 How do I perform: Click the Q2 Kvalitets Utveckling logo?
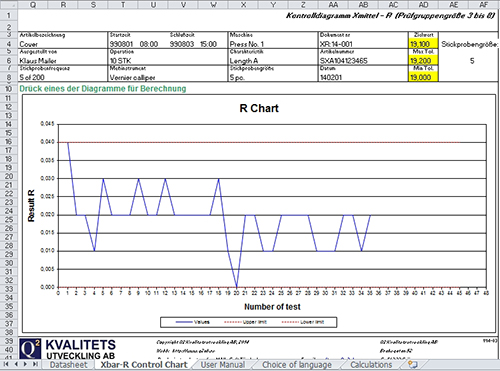pyautogui.click(x=68, y=349)
